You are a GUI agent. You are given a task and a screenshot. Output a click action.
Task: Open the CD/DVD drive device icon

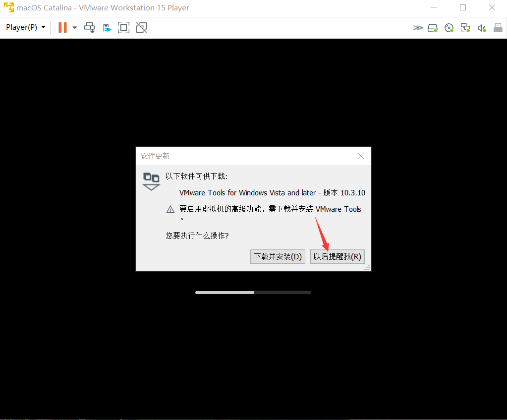click(449, 28)
